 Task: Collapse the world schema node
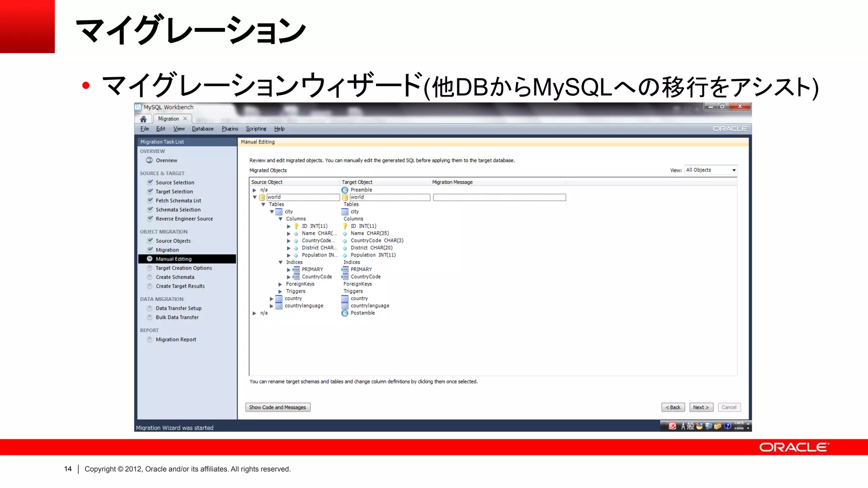point(255,197)
